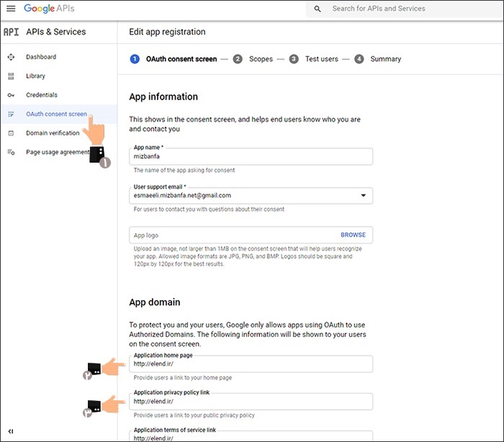Click the Page usage agreements icon

click(x=11, y=152)
